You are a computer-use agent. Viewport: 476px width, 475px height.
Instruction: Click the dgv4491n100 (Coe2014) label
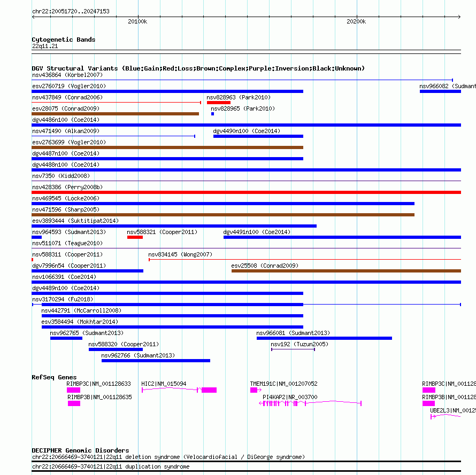pos(257,232)
